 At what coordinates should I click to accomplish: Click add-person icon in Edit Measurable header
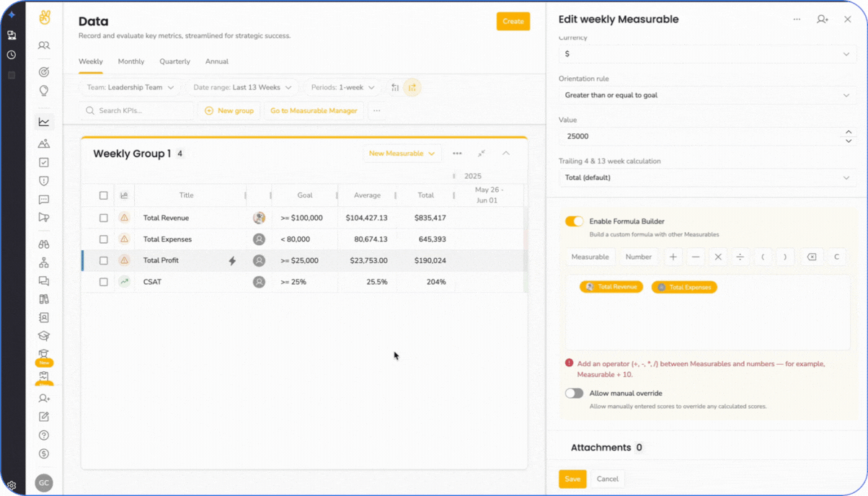[x=823, y=19]
